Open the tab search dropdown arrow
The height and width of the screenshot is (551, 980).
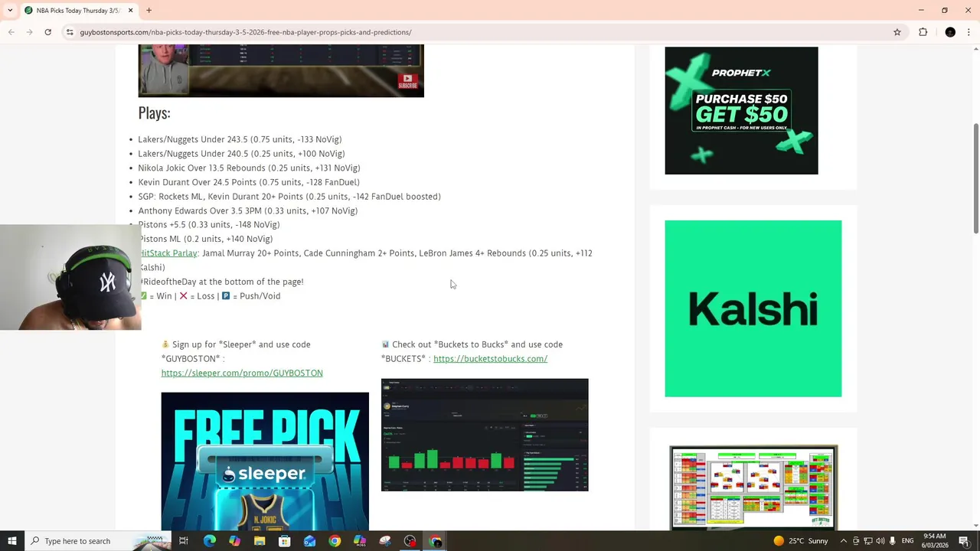click(x=10, y=11)
